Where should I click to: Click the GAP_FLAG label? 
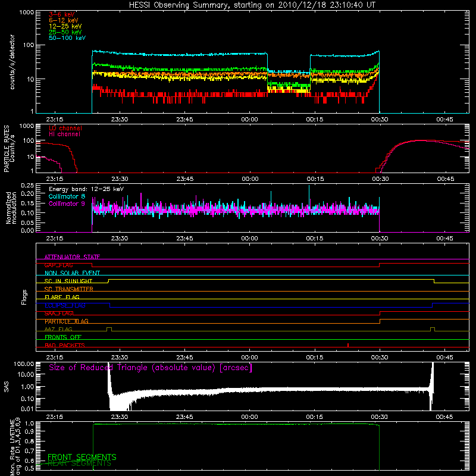[x=58, y=265]
